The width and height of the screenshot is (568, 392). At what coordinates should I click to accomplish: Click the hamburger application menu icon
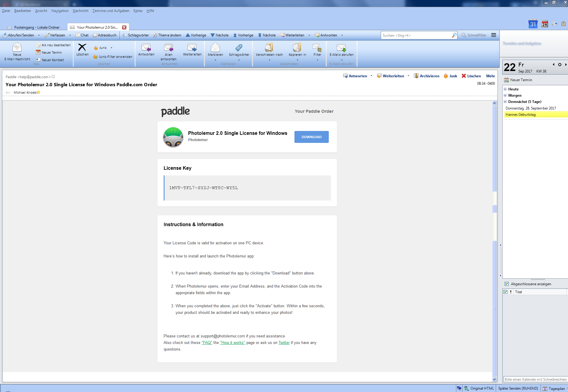(x=494, y=35)
